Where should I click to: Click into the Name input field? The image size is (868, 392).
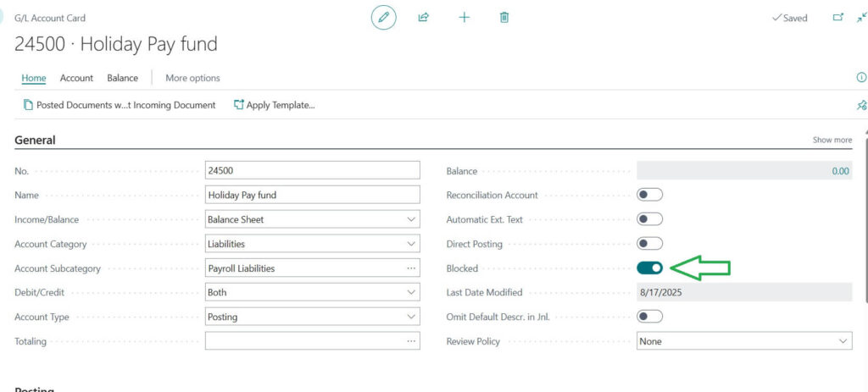coord(312,195)
